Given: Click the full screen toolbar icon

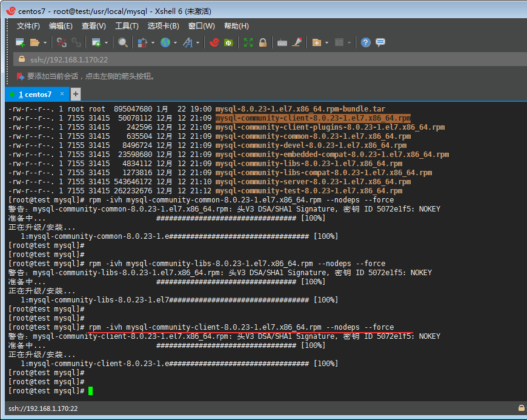Looking at the screenshot, I should (x=248, y=42).
